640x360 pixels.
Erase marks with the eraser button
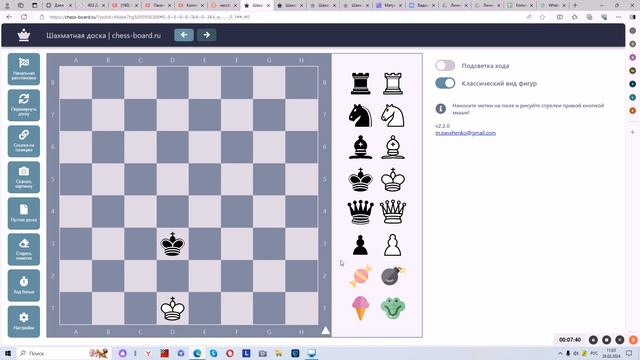(24, 249)
